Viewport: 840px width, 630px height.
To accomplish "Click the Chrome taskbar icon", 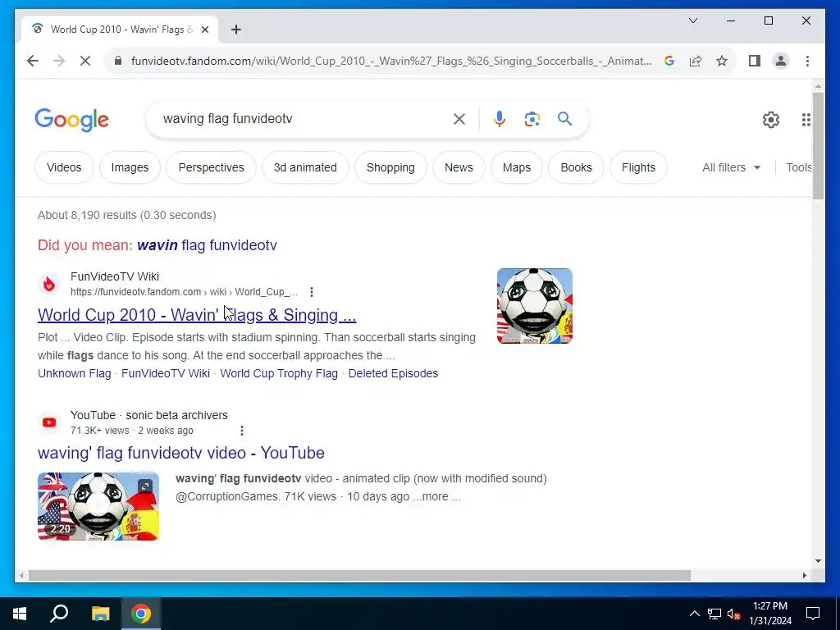I will click(x=141, y=614).
